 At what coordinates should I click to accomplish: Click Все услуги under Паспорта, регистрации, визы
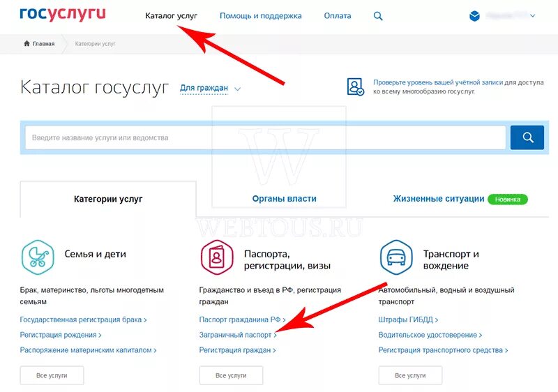231,375
